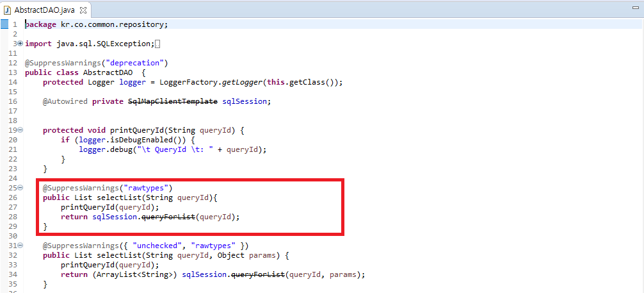644x293 pixels.
Task: Click struck-through queryForList on line 28
Action: pyautogui.click(x=168, y=217)
